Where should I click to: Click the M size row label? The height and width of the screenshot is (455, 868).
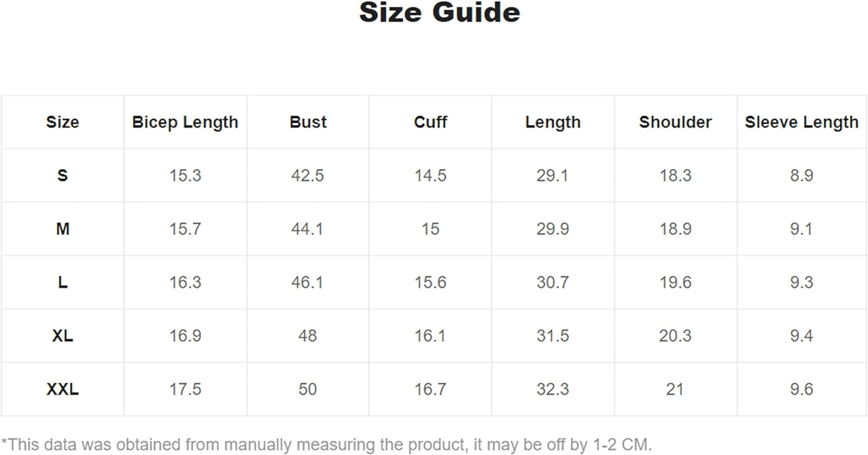coord(62,229)
